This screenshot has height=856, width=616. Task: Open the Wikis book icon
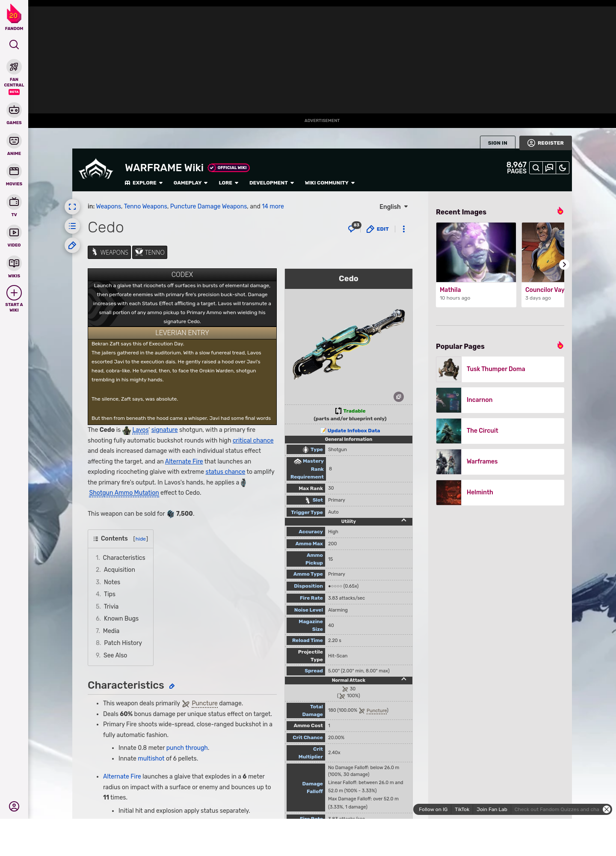14,263
